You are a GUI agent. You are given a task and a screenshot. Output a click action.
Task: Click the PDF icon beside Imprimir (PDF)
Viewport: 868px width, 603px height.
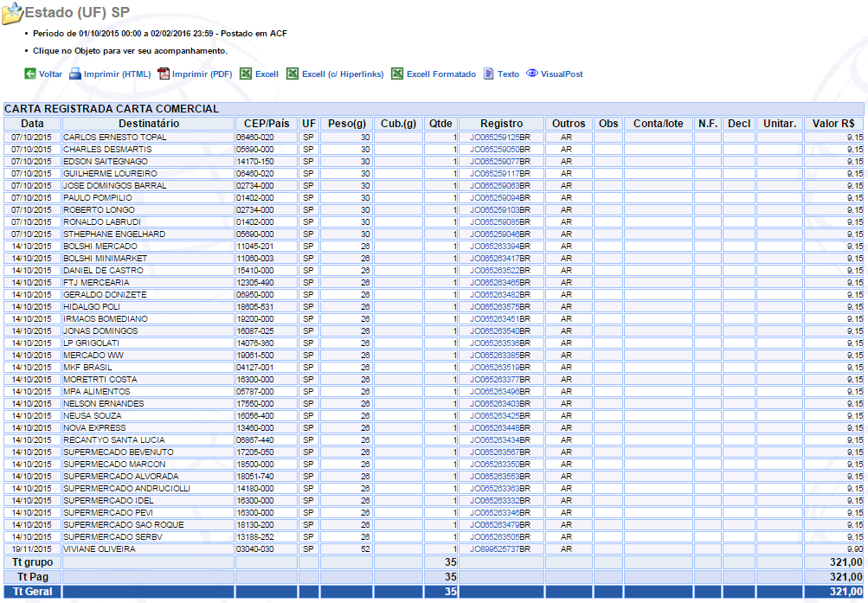click(x=163, y=74)
